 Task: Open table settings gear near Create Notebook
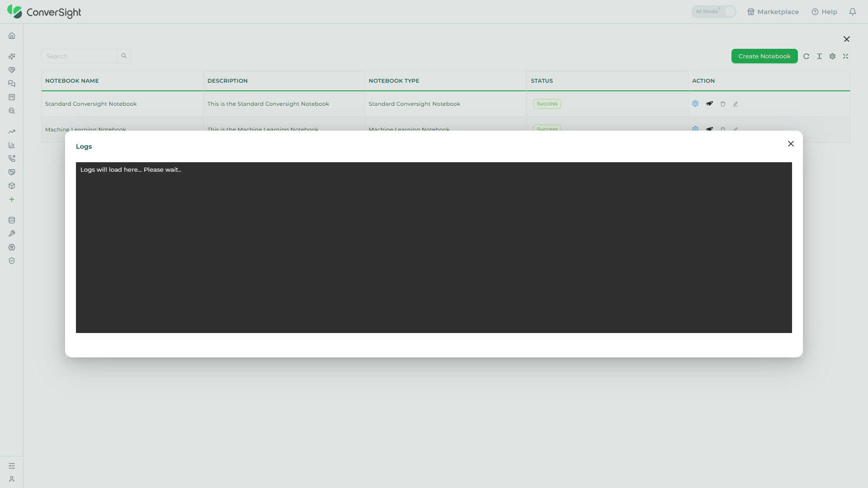pos(832,56)
